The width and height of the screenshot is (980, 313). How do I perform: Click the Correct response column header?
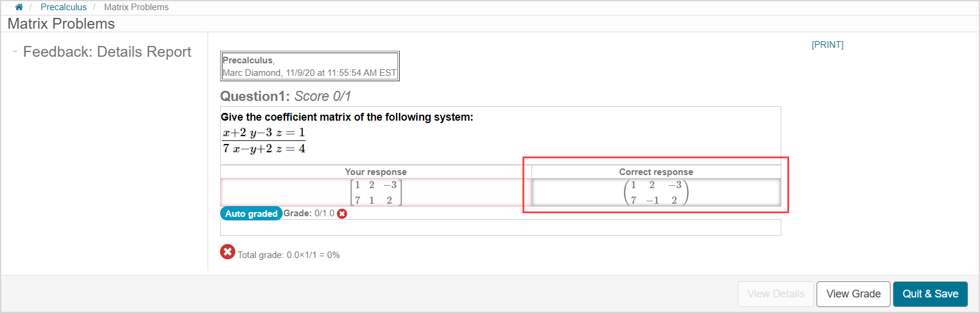pyautogui.click(x=656, y=172)
